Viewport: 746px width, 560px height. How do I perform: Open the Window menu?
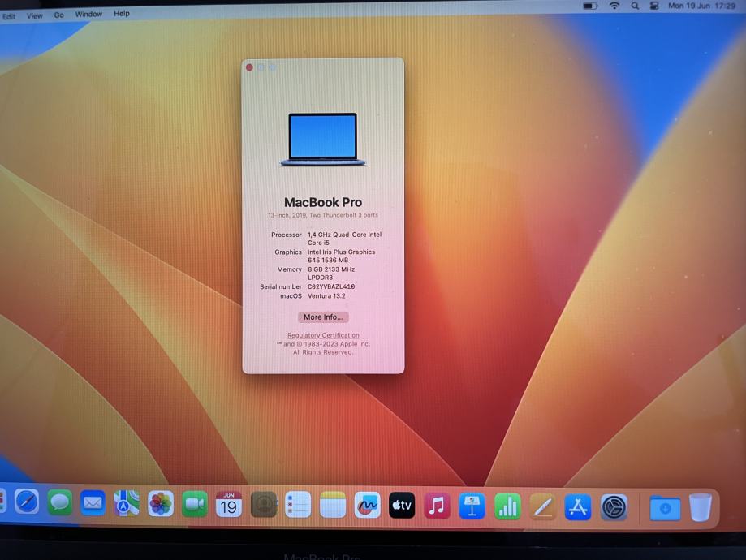coord(88,15)
